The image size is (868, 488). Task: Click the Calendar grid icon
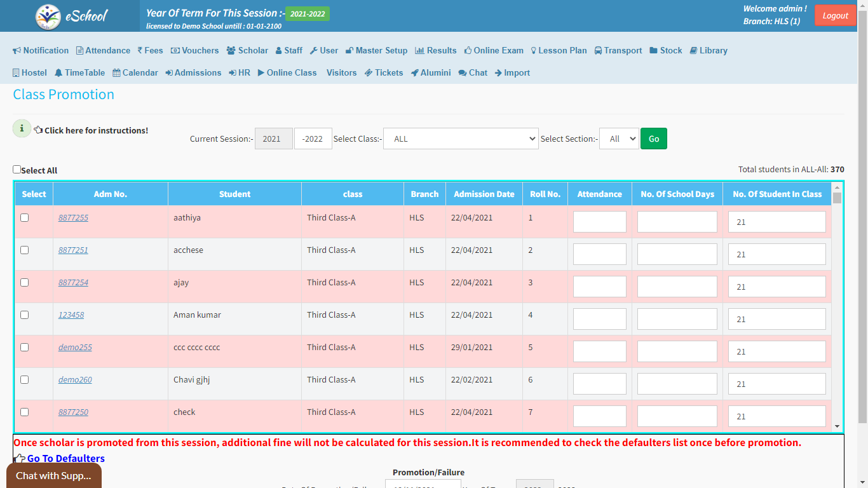pos(116,73)
